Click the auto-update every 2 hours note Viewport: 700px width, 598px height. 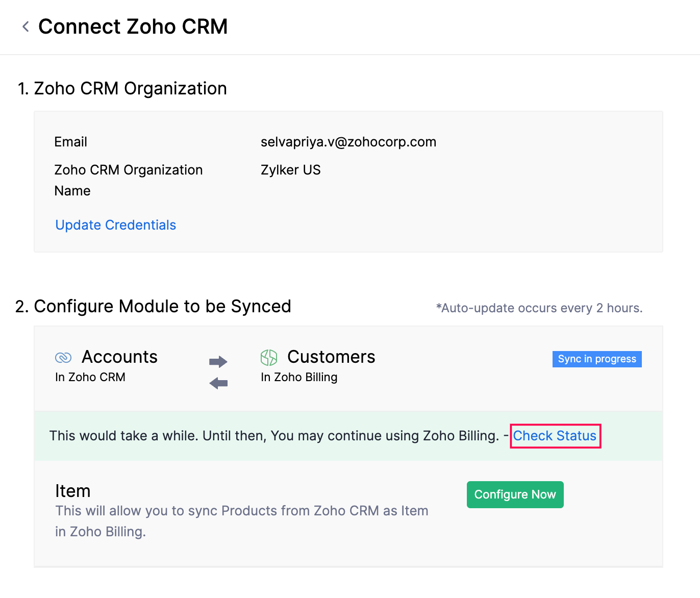(539, 308)
